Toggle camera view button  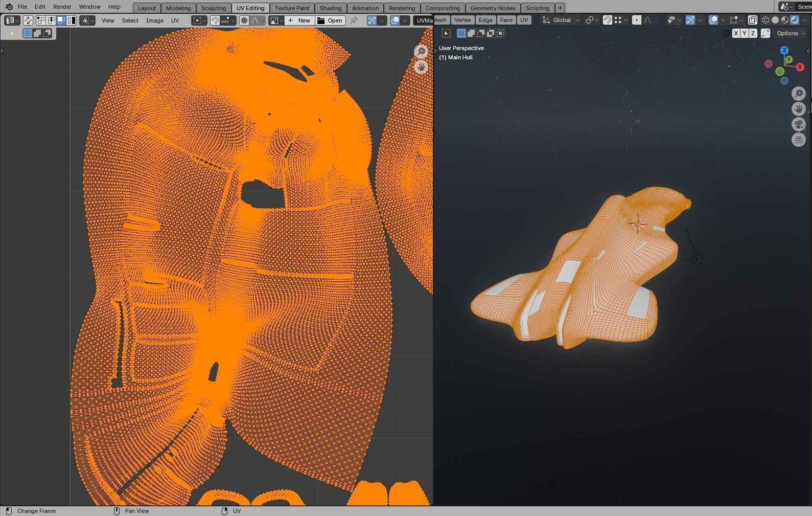pyautogui.click(x=799, y=124)
